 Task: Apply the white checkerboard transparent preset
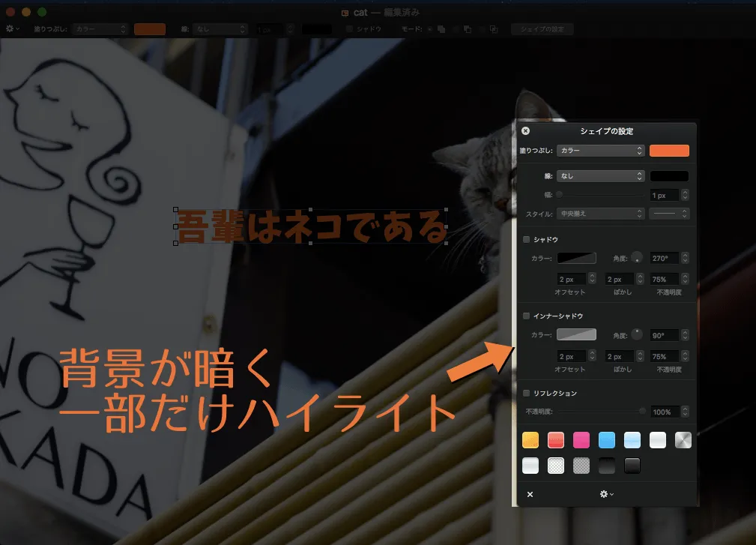(x=556, y=466)
